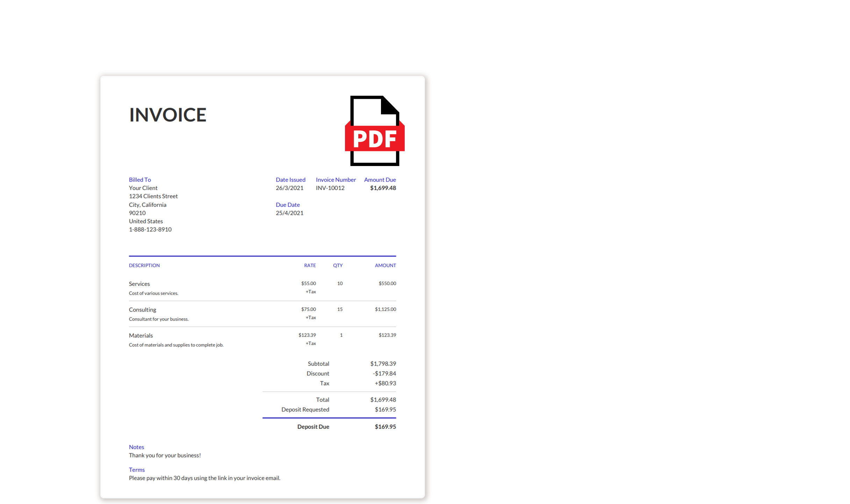Click the Billed To label
This screenshot has height=504, width=850.
pos(140,180)
